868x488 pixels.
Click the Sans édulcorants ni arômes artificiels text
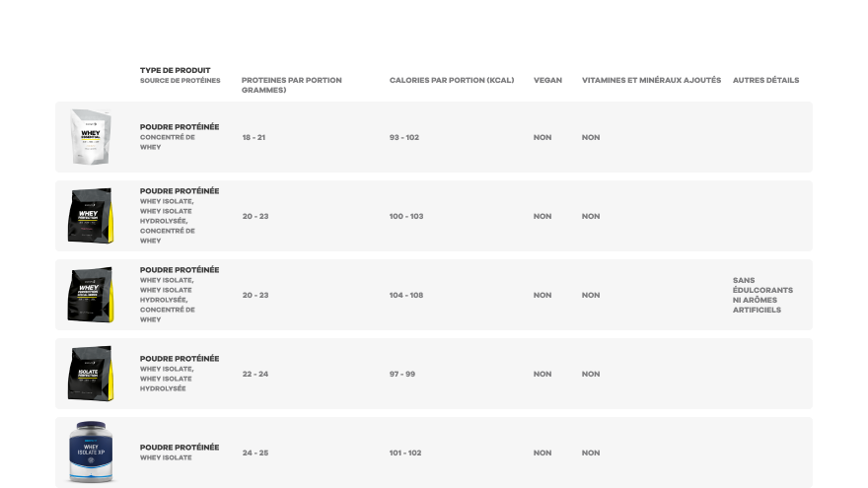click(762, 295)
